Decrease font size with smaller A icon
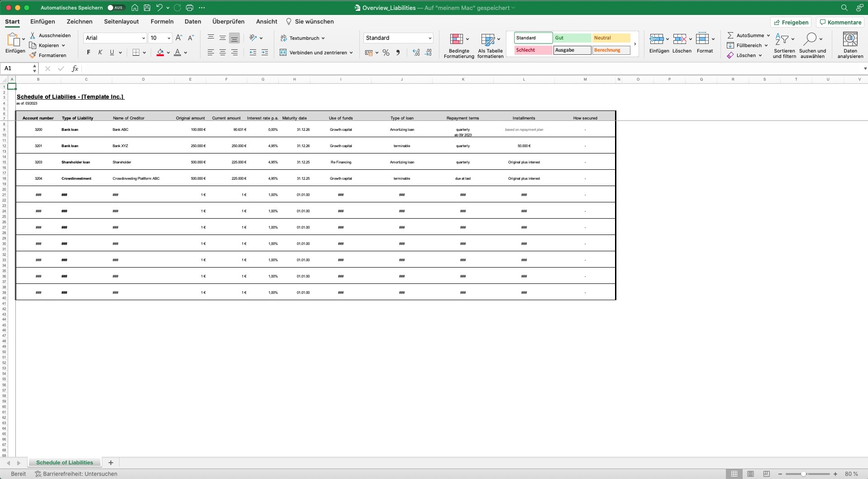Image resolution: width=868 pixels, height=479 pixels. tap(191, 38)
